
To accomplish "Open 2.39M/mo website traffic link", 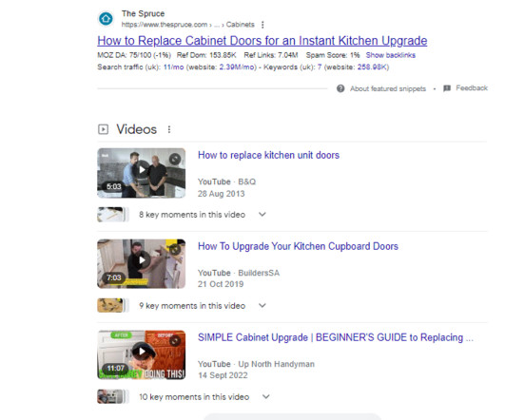I will pos(237,67).
